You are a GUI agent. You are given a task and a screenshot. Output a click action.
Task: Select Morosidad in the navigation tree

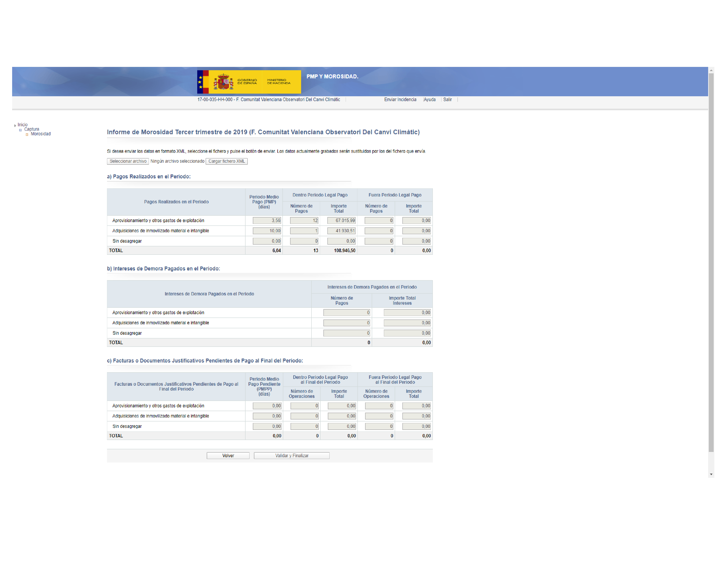pos(41,134)
